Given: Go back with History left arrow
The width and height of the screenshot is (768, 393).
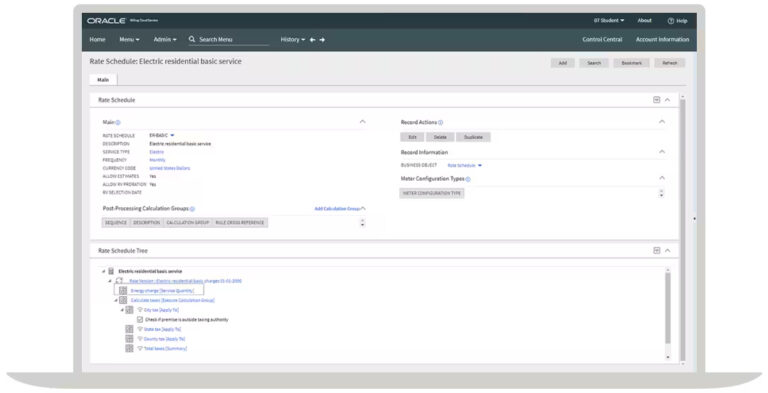Looking at the screenshot, I should click(312, 40).
